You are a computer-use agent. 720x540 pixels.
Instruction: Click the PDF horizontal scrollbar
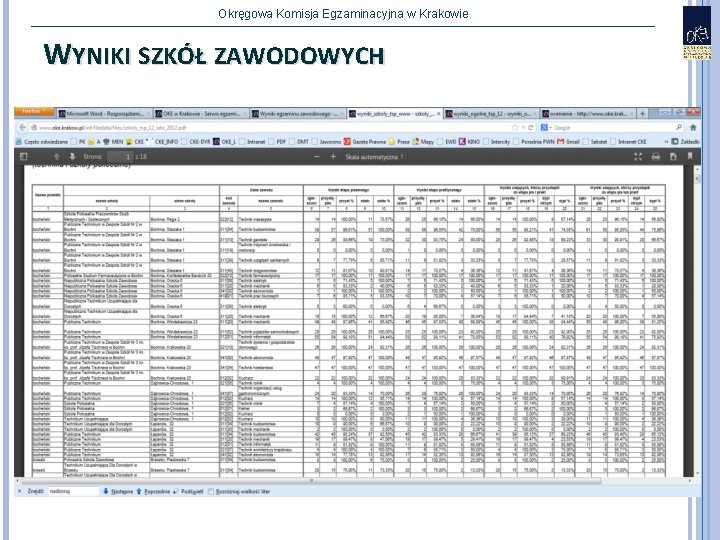354,481
